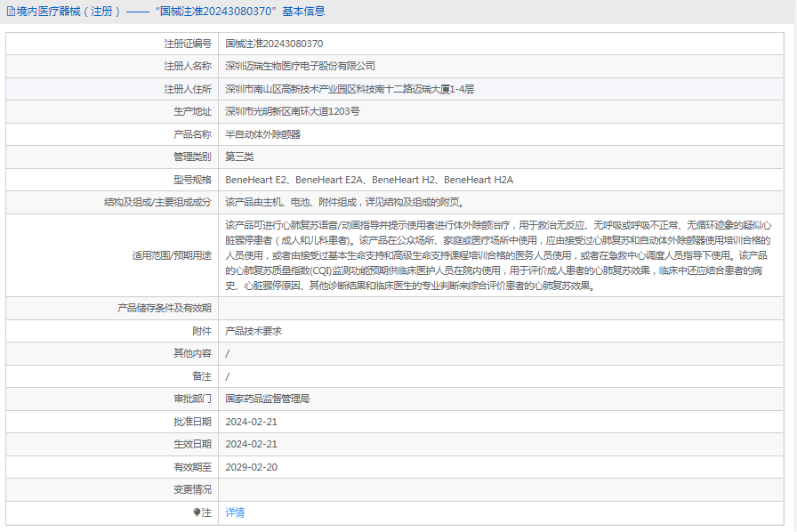Click the 结构及组成/主要组成成分 label

(157, 202)
